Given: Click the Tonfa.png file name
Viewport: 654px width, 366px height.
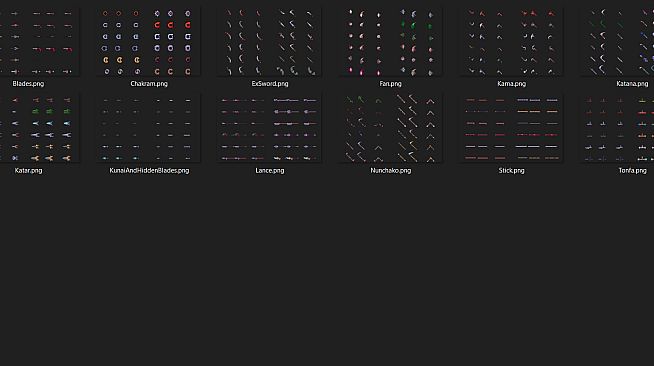Looking at the screenshot, I should tap(632, 170).
